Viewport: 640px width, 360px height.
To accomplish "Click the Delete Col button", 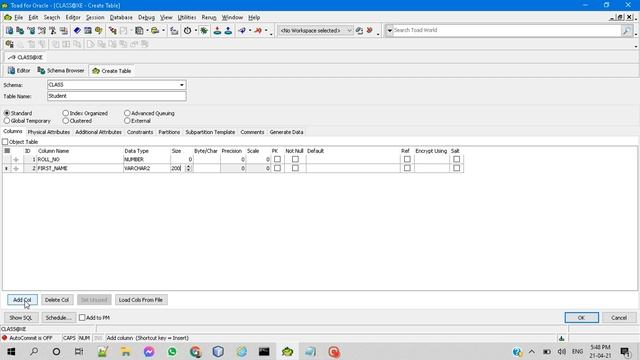I will point(57,300).
